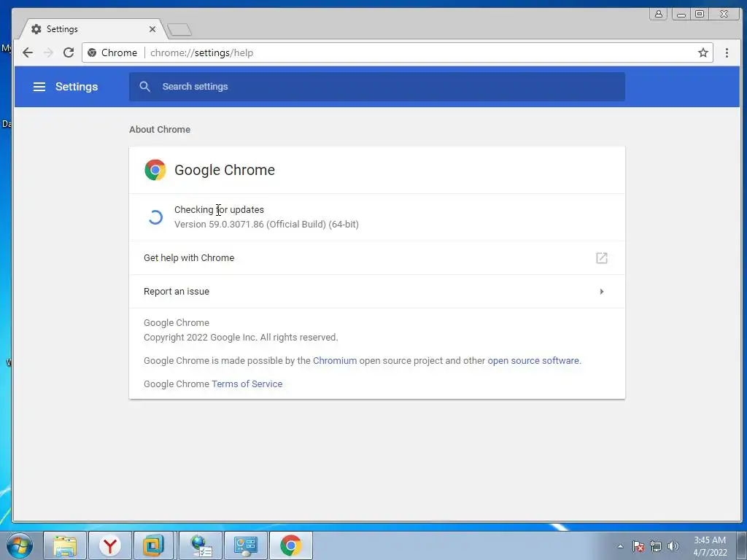
Task: Close the Settings tab
Action: click(x=152, y=29)
